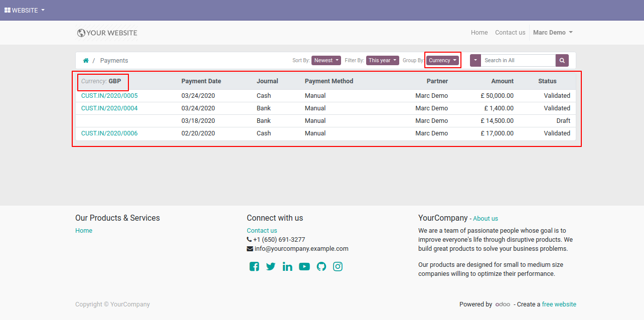
Task: Click the Status column header
Action: pos(547,81)
